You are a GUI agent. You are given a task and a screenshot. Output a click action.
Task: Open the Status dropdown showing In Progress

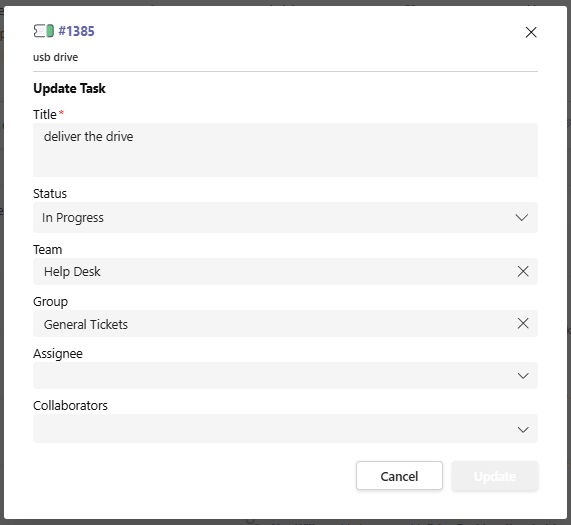(x=285, y=217)
